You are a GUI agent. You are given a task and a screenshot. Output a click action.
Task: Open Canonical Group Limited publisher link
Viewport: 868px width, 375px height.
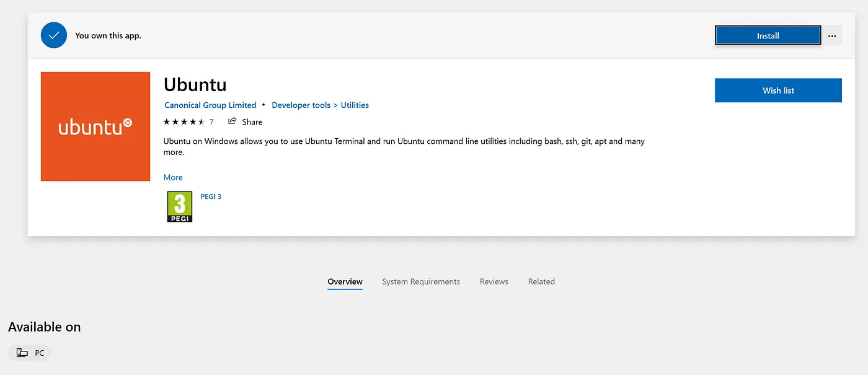[x=210, y=105]
